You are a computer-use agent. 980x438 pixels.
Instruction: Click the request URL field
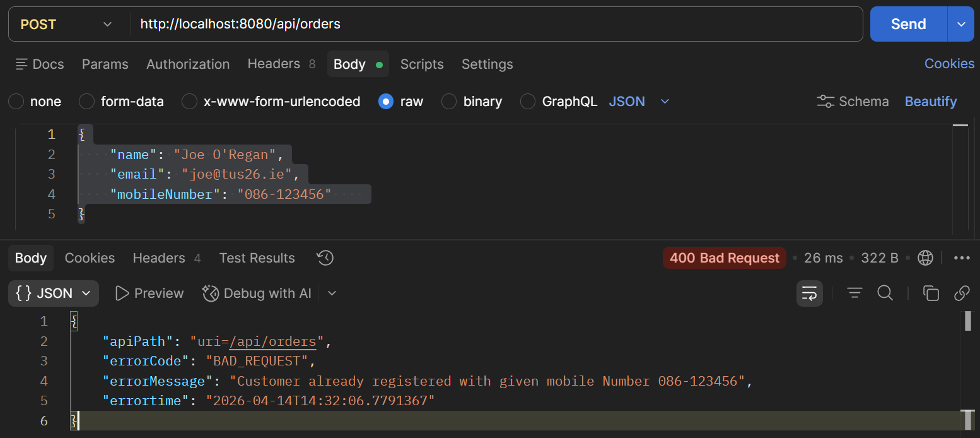point(496,24)
